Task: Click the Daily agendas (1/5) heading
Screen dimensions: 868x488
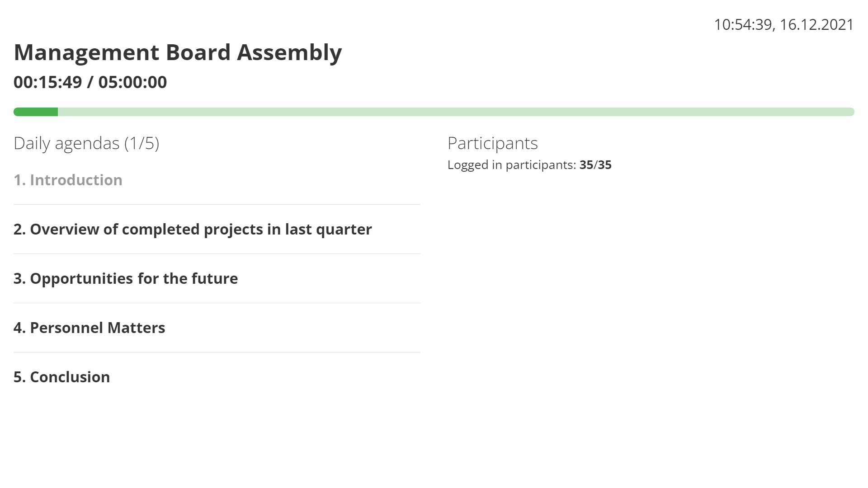Action: [x=86, y=143]
